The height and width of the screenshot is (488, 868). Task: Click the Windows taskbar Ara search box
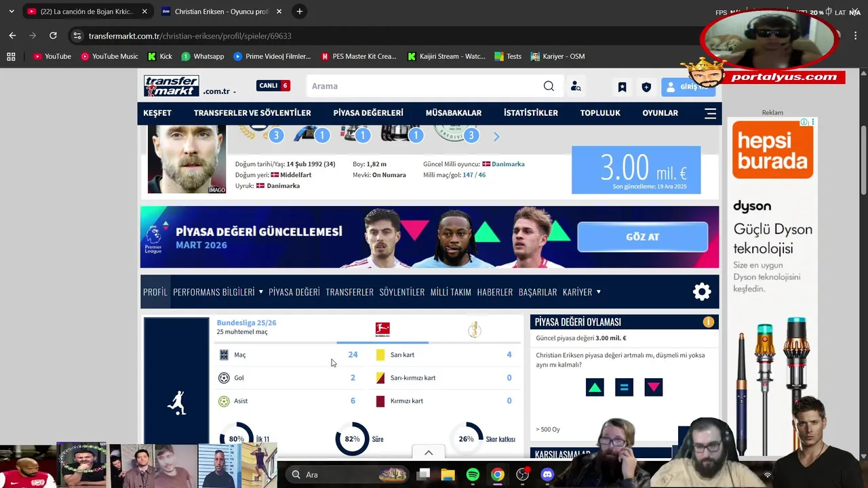point(347,474)
